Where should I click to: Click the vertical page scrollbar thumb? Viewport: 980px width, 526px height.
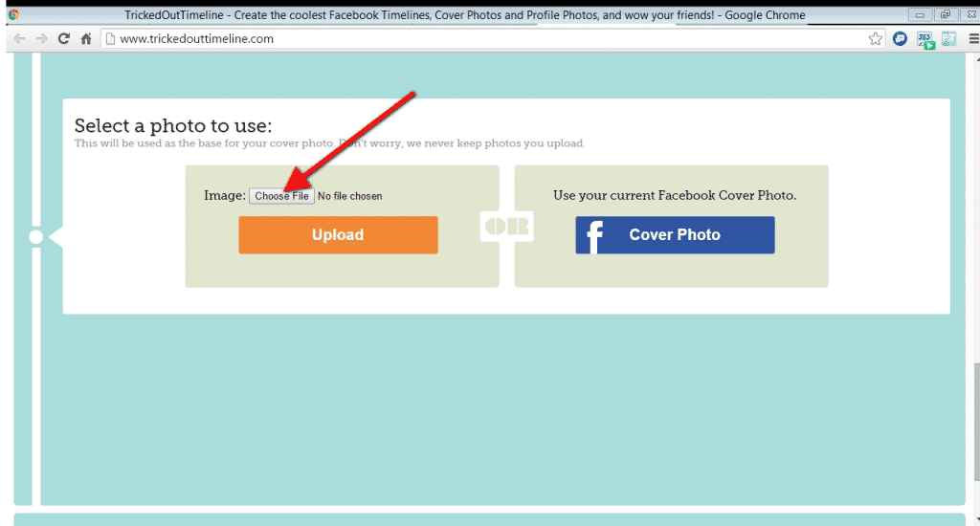coord(976,422)
